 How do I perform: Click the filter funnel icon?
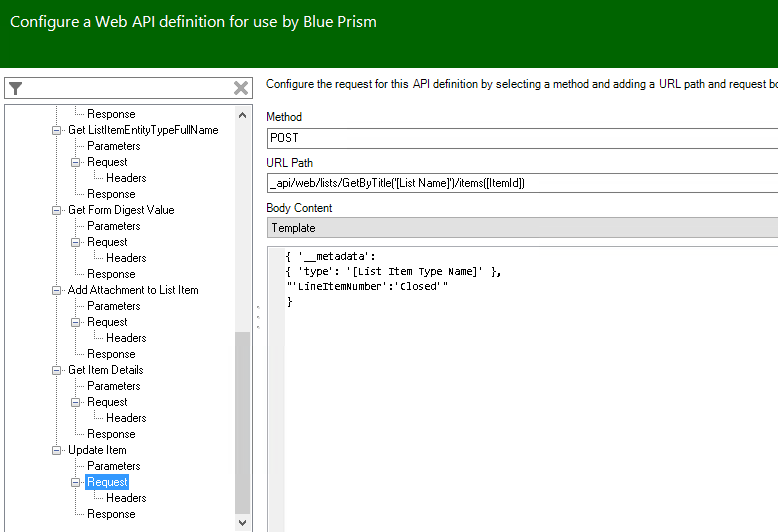click(x=15, y=88)
